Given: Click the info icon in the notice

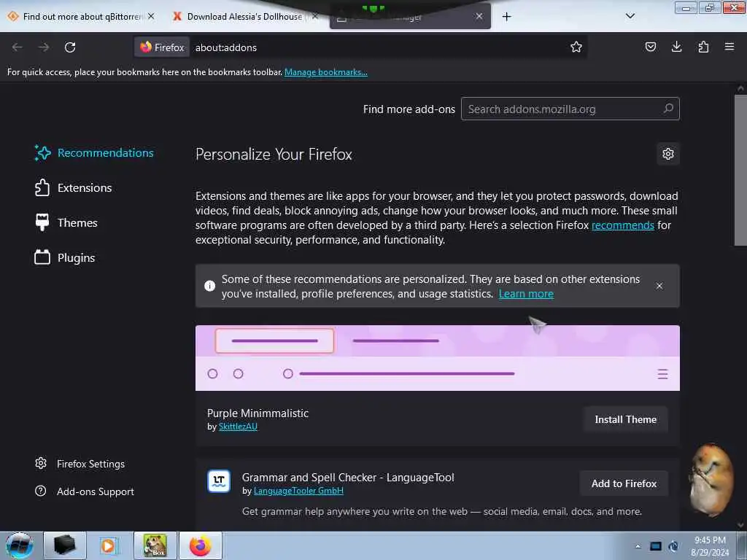Looking at the screenshot, I should coord(209,286).
